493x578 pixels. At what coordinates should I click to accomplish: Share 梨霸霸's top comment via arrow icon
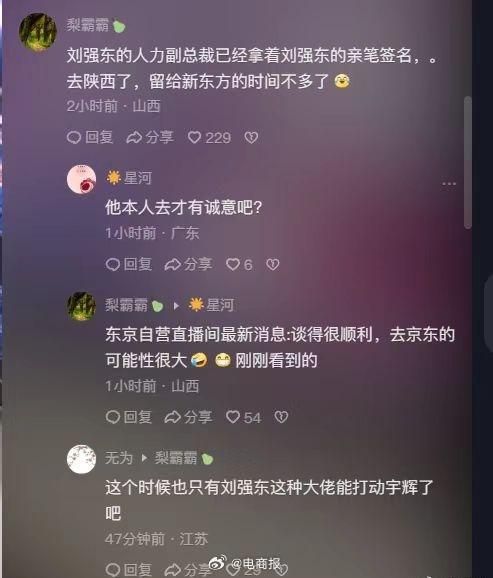point(149,137)
